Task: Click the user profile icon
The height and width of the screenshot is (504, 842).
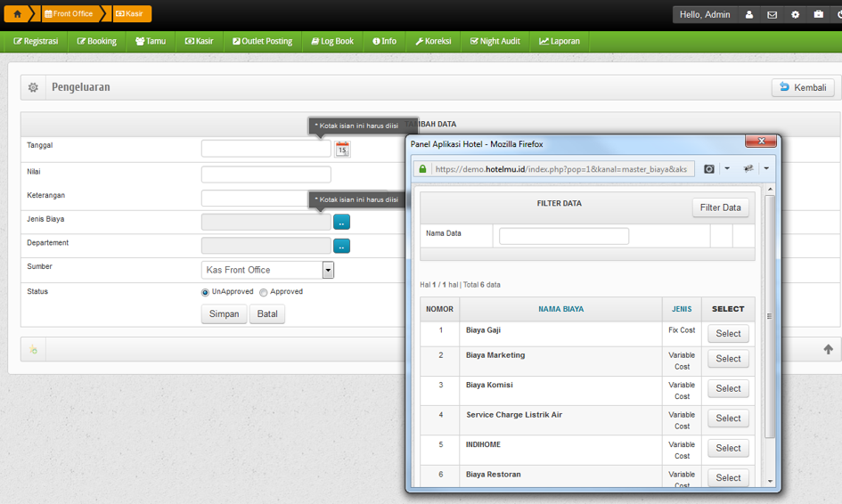Action: pyautogui.click(x=749, y=14)
